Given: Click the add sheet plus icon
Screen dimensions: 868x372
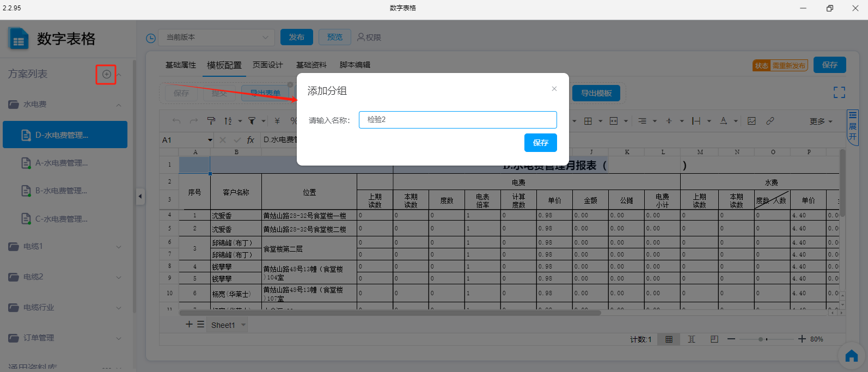Looking at the screenshot, I should pos(189,324).
